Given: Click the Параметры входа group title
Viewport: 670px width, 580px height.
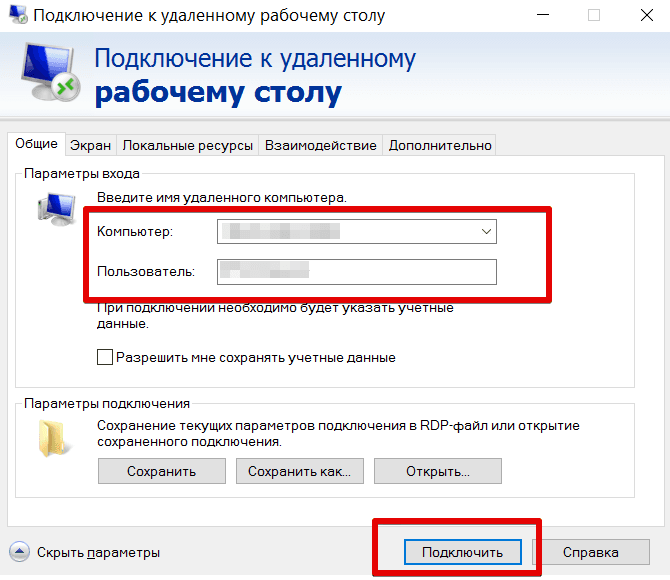Looking at the screenshot, I should tap(82, 174).
